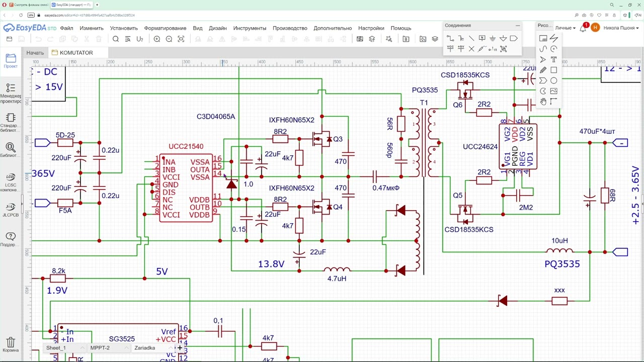
Task: Click the layers stack toolbar icon
Action: (435, 39)
